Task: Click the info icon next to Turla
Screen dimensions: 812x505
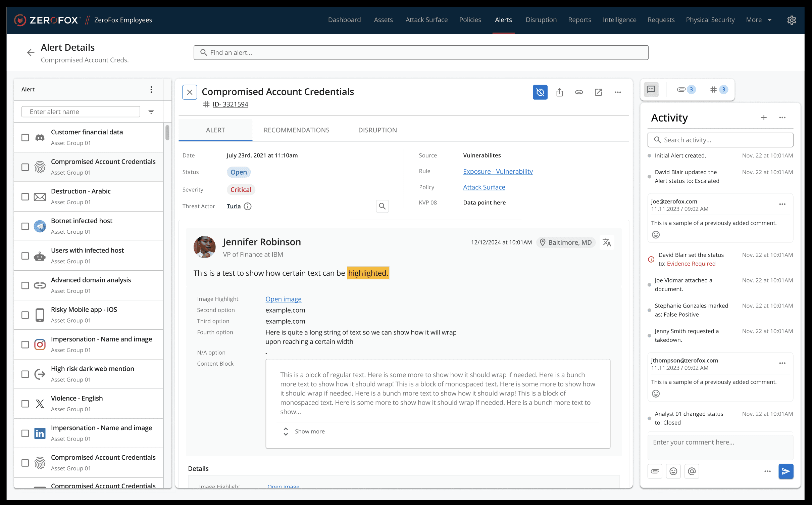Action: 248,206
